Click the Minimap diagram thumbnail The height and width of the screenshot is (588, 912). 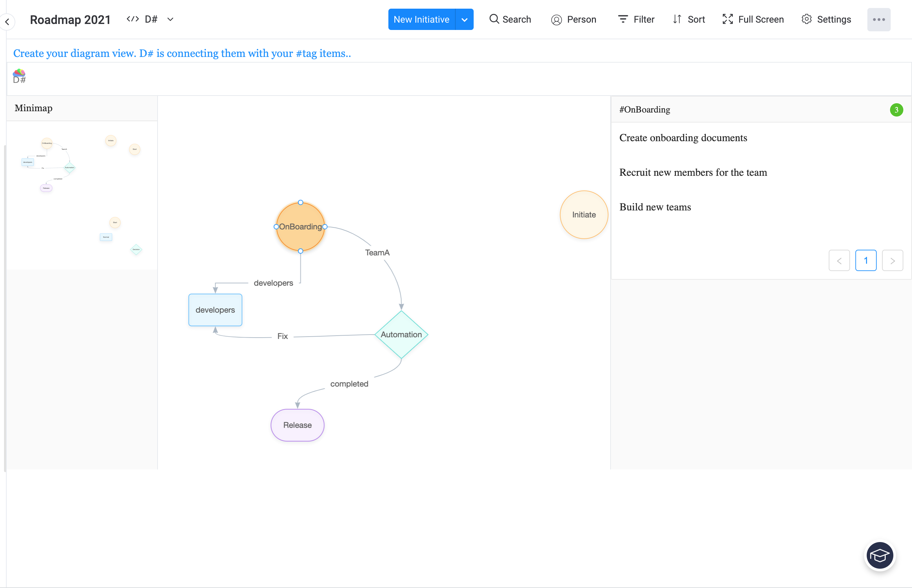coord(82,195)
